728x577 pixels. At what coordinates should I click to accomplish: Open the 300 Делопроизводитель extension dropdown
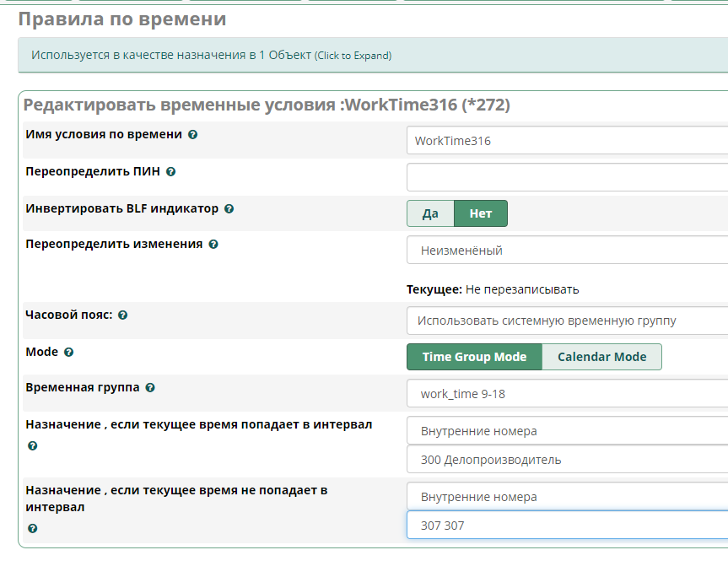(567, 460)
